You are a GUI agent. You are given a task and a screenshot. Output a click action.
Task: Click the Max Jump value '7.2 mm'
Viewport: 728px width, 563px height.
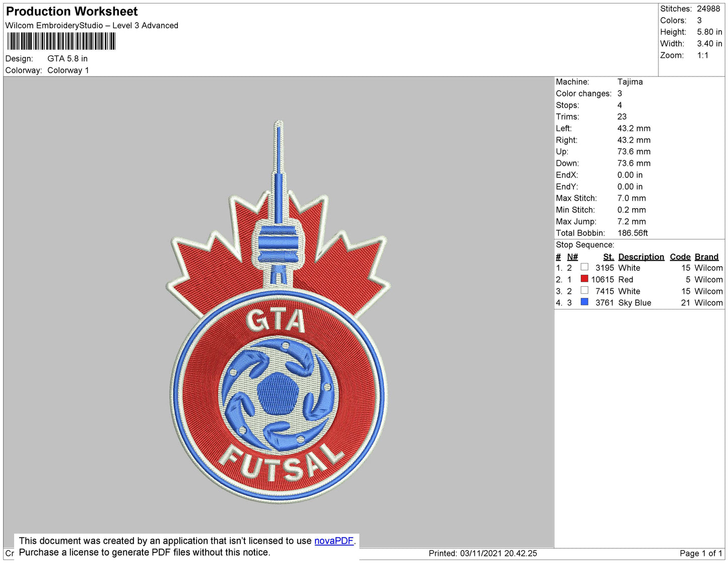(x=631, y=221)
